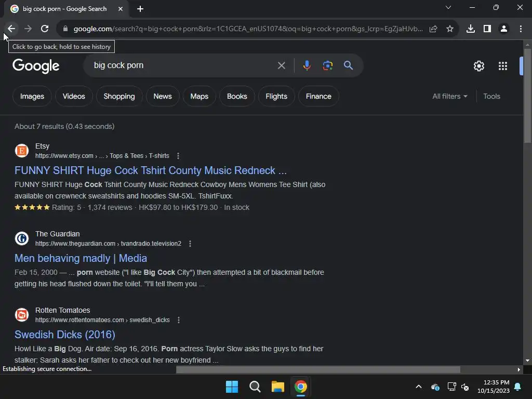
Task: Open the Etsy FUNNY SHIRT result link
Action: click(150, 170)
